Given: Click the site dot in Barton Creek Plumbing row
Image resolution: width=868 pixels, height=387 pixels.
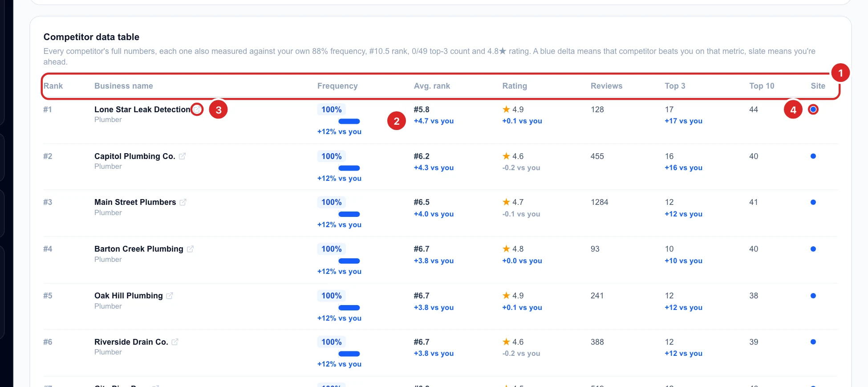Looking at the screenshot, I should [x=813, y=249].
